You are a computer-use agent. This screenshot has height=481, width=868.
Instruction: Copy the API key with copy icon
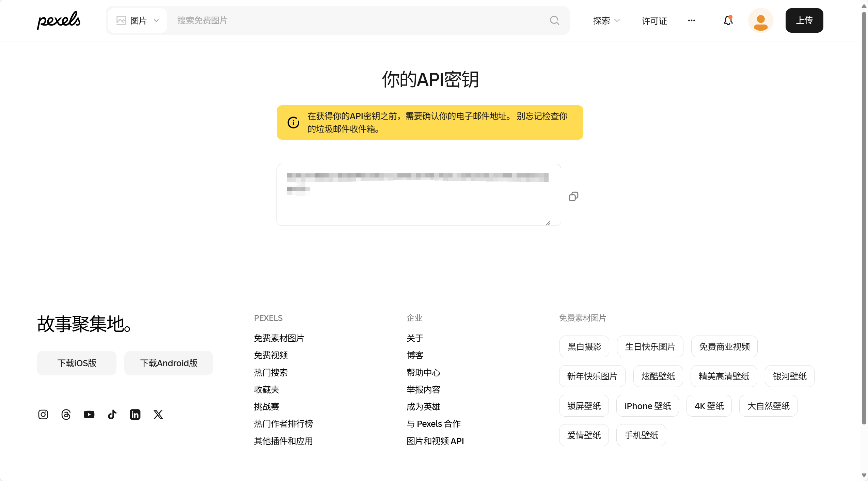coord(573,197)
